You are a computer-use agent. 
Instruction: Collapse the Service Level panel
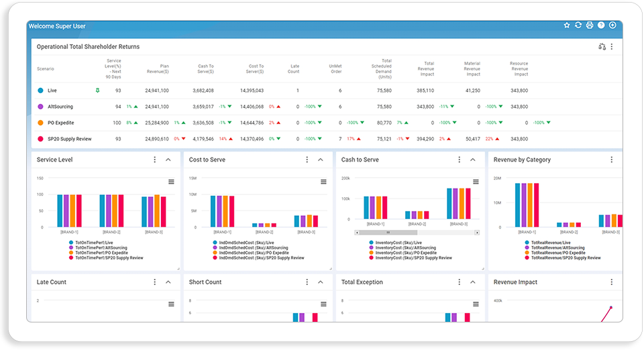(168, 160)
